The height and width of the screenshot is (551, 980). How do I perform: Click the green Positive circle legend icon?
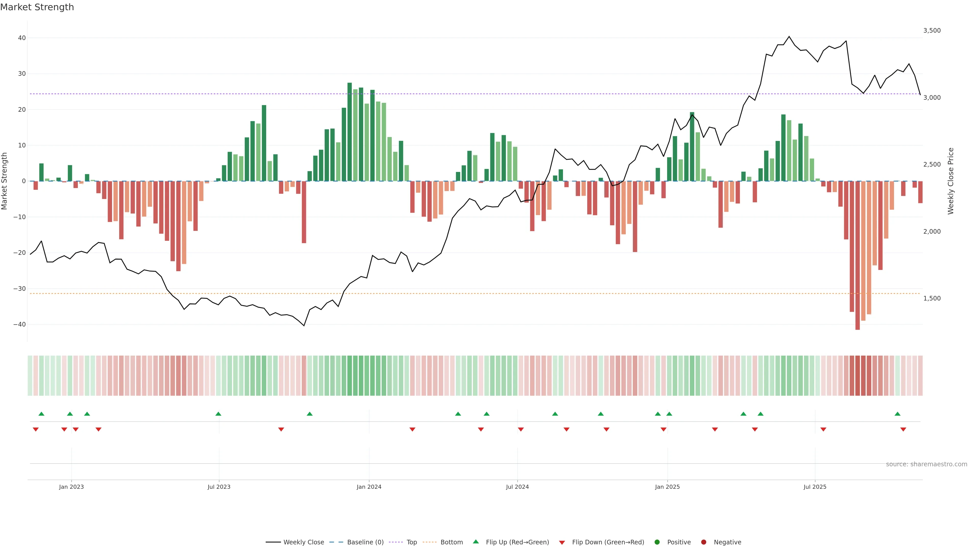(x=657, y=542)
